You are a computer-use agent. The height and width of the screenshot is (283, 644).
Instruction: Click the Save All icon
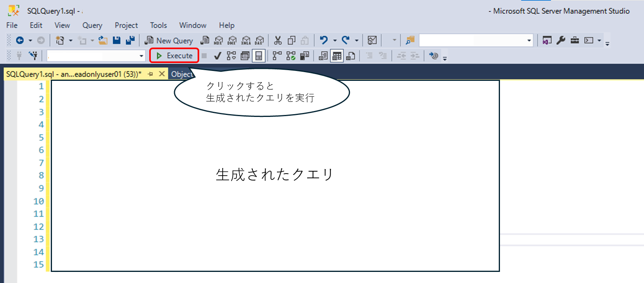pyautogui.click(x=130, y=40)
